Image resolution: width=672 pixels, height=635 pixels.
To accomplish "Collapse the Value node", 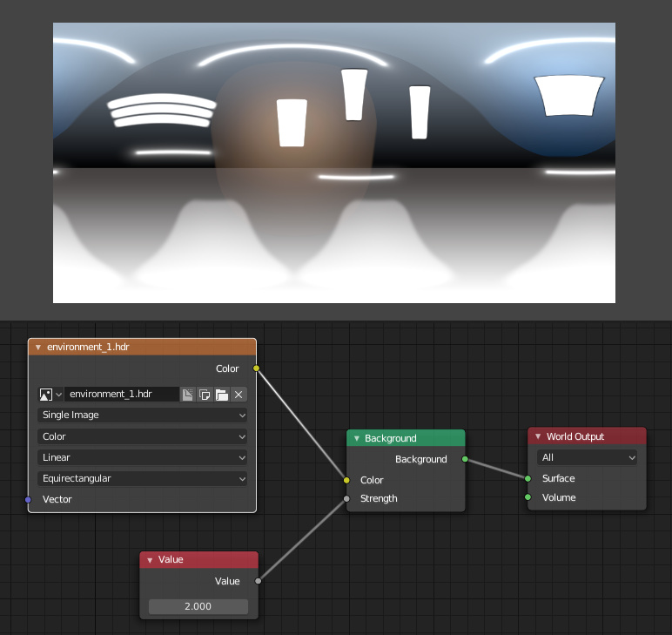I will (150, 559).
